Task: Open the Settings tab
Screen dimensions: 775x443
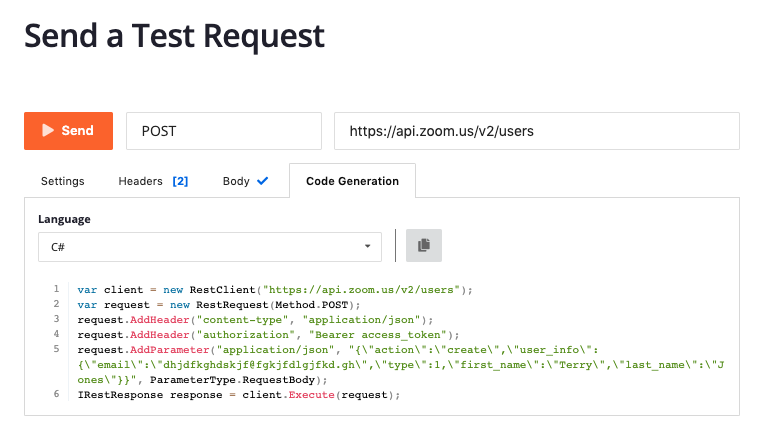Action: coord(62,182)
